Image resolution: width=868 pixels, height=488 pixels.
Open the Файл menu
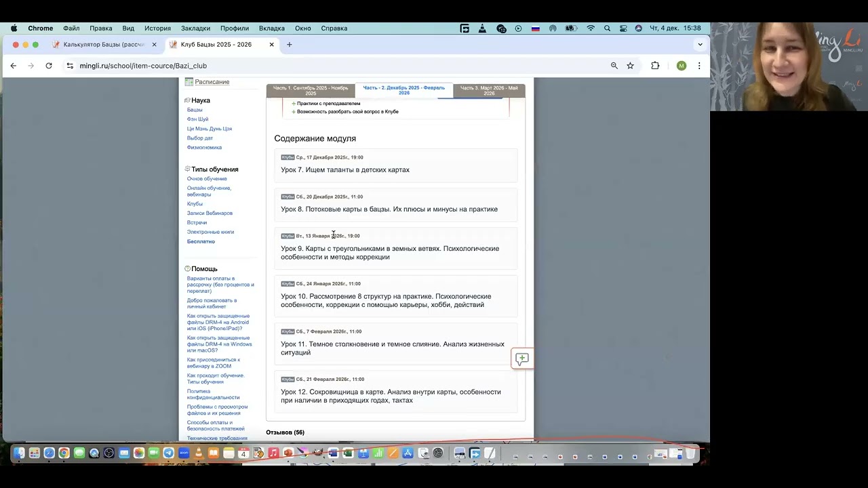[x=71, y=28]
